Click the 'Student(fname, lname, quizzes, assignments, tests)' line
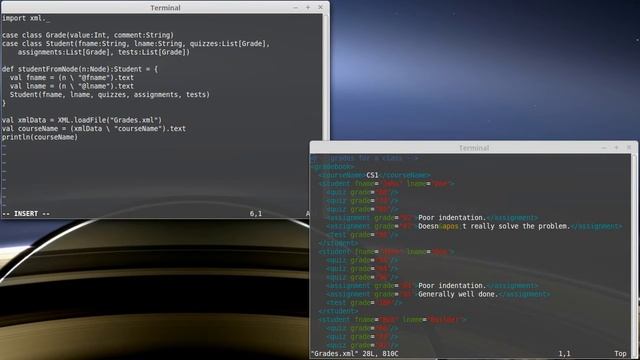The image size is (640, 360). (x=110, y=95)
